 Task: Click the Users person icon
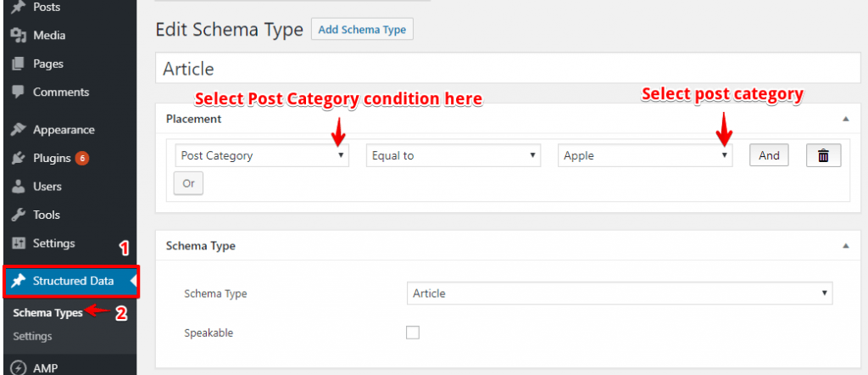pos(19,187)
